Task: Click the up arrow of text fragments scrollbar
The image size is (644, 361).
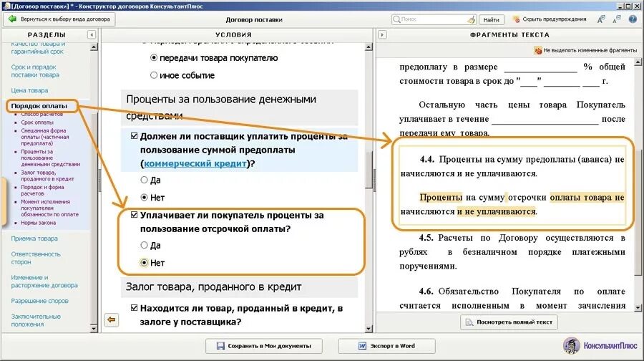Action: [x=638, y=62]
